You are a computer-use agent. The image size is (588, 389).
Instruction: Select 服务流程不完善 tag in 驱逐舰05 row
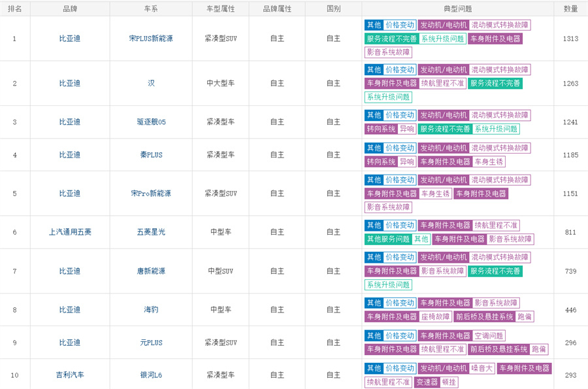[x=445, y=129]
